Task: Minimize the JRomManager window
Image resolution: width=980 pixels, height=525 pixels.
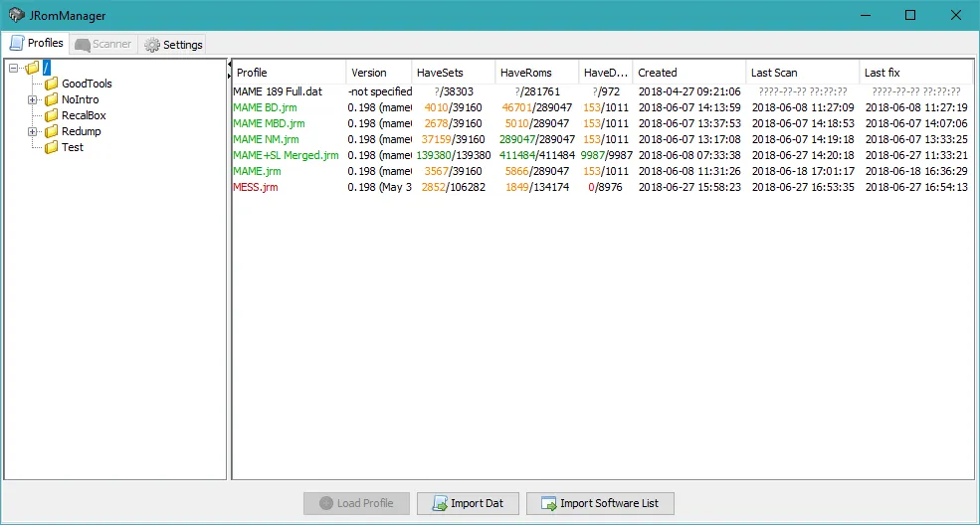Action: [x=866, y=15]
